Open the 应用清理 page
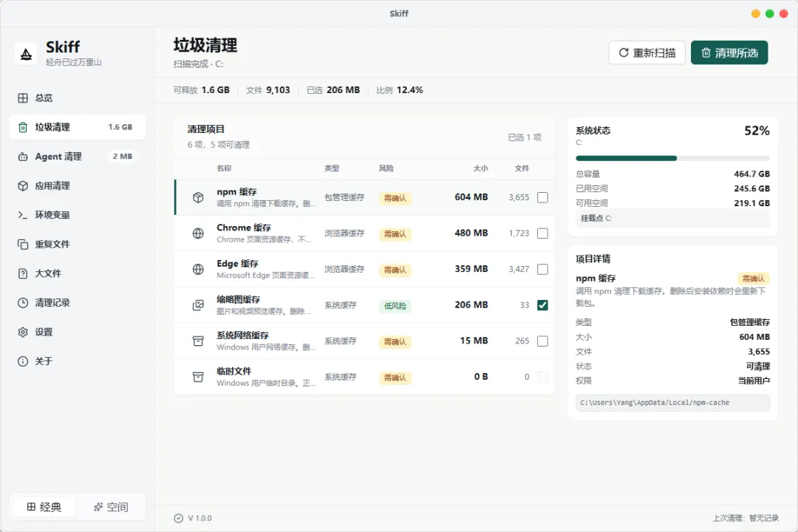 (x=78, y=185)
